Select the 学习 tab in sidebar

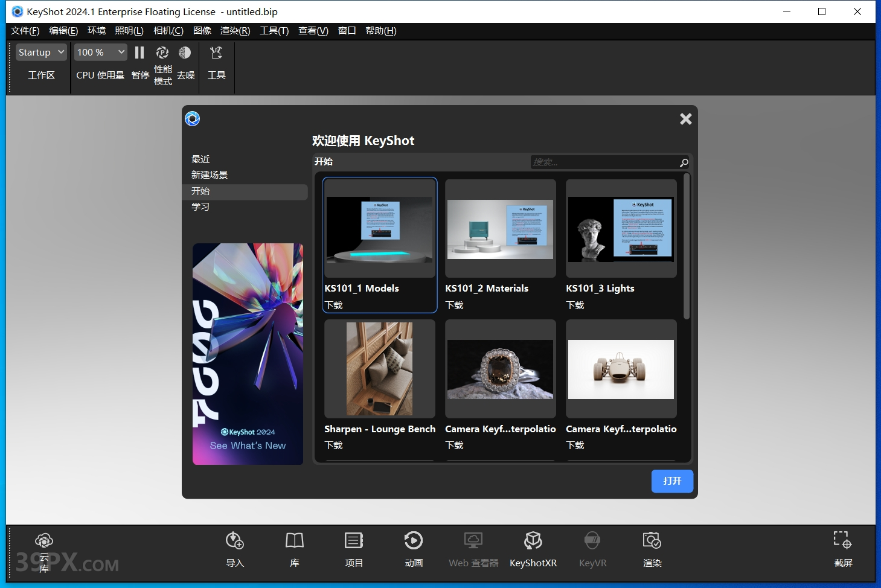200,206
